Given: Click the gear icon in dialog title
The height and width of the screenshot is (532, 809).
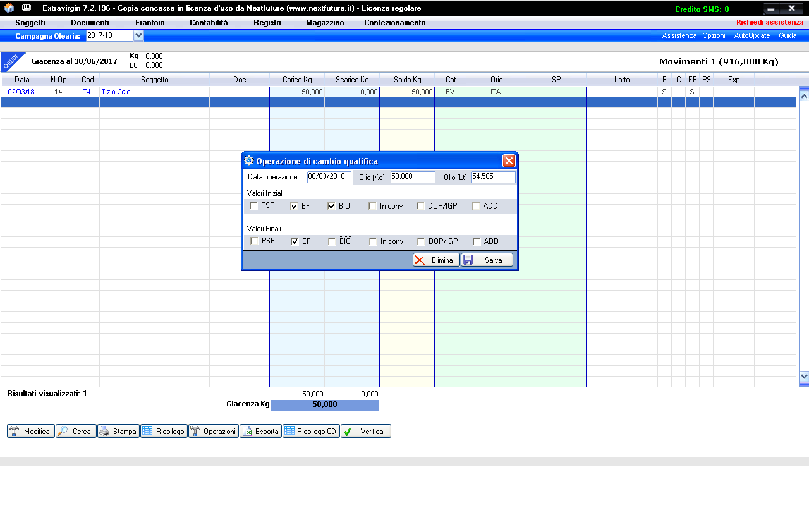Looking at the screenshot, I should pyautogui.click(x=249, y=160).
